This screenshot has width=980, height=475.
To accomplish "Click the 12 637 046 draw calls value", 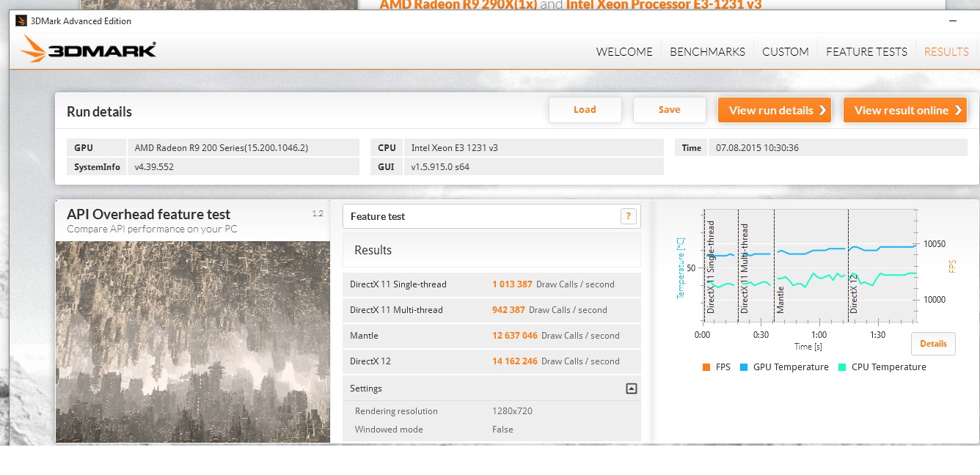I will point(515,336).
